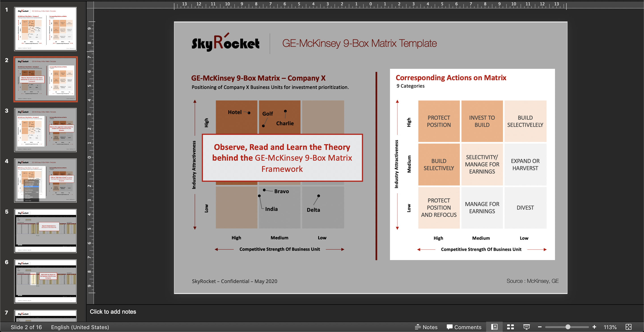Click the India data label
Screen dimensions: 644x332
[271, 209]
